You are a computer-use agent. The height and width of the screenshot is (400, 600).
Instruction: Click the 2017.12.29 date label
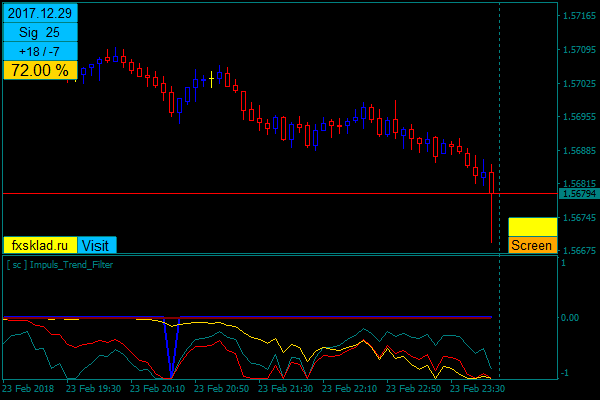coord(40,13)
